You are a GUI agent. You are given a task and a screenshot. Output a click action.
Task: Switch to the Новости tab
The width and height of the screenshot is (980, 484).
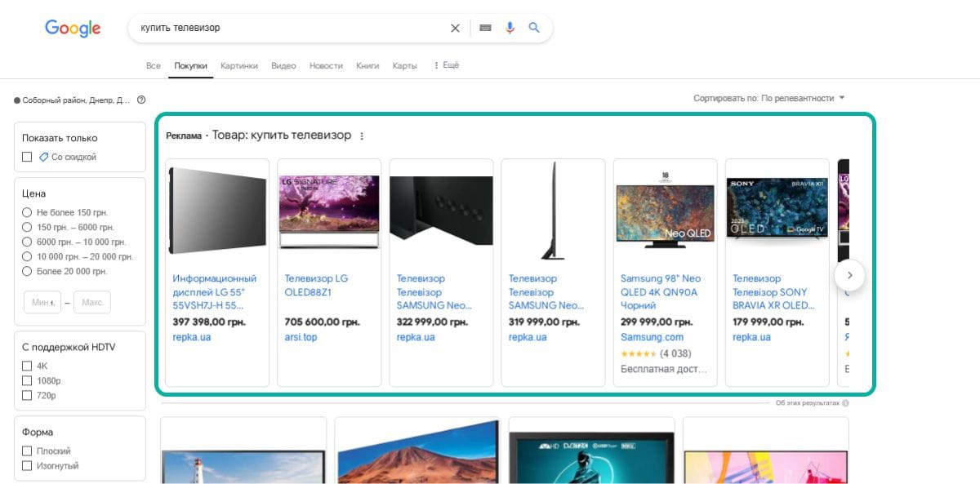(x=326, y=65)
